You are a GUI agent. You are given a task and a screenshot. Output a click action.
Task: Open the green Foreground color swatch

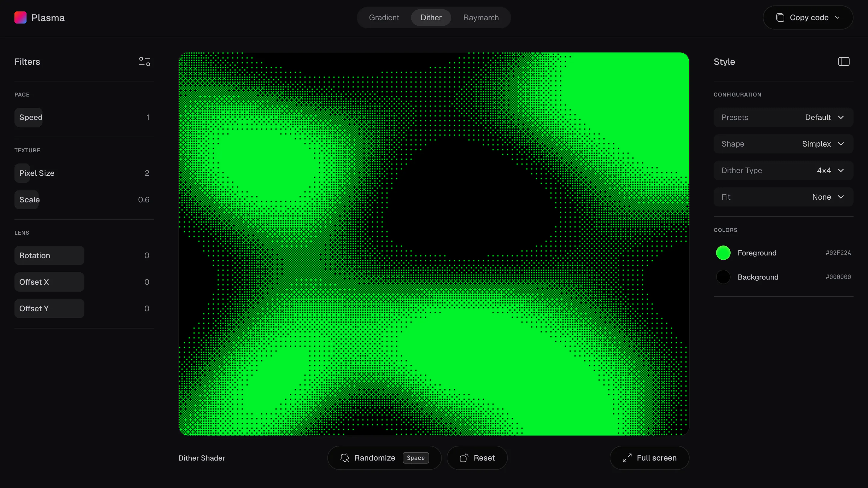723,253
